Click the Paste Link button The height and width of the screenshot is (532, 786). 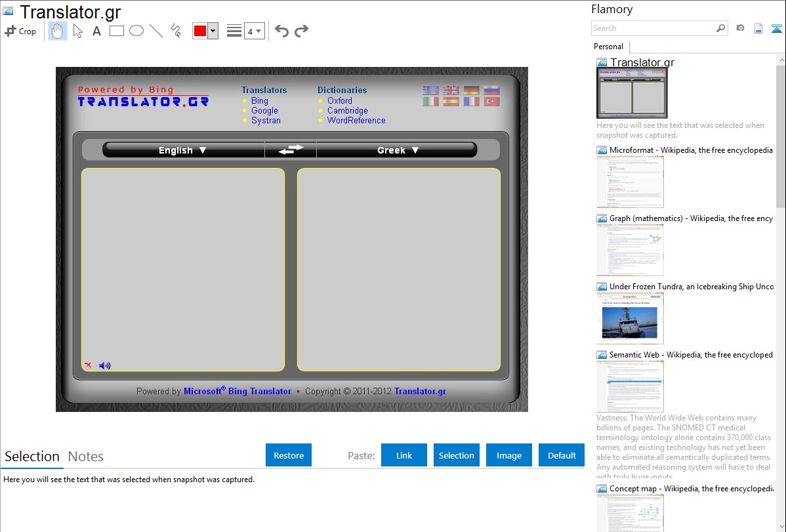coord(404,455)
